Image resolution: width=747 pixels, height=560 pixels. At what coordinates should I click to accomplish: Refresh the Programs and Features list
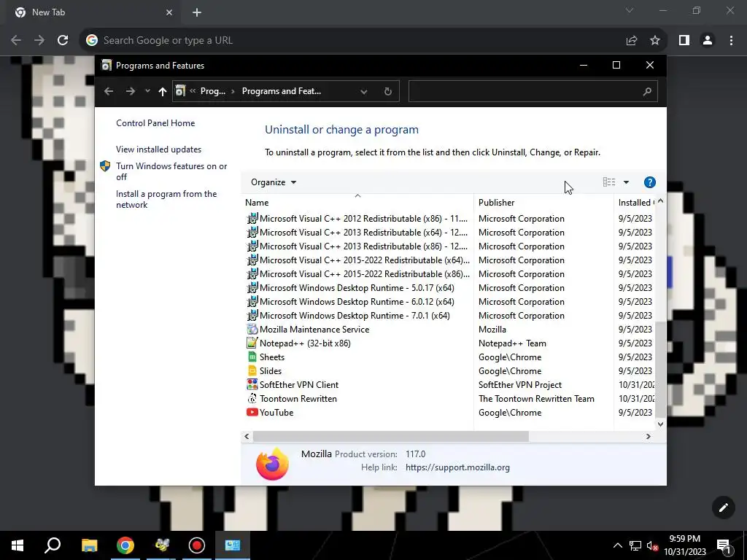388,91
